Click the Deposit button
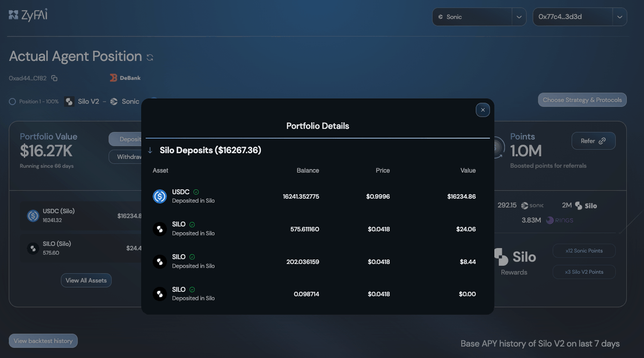Viewport: 644px width, 358px height. (125, 139)
